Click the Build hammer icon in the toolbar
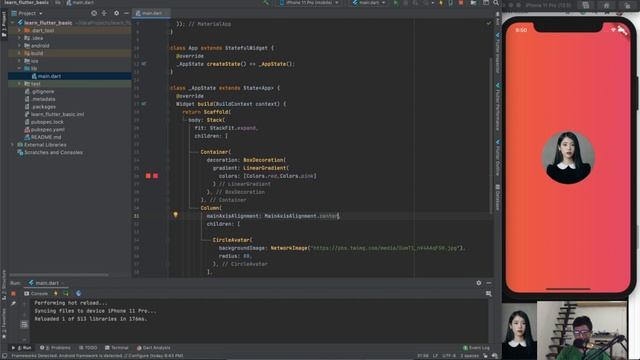This screenshot has height=360, width=640. pyautogui.click(x=266, y=3)
